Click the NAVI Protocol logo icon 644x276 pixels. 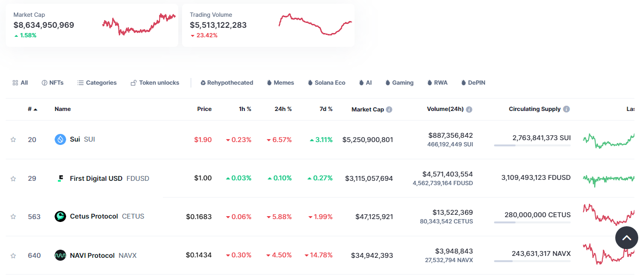pos(60,255)
